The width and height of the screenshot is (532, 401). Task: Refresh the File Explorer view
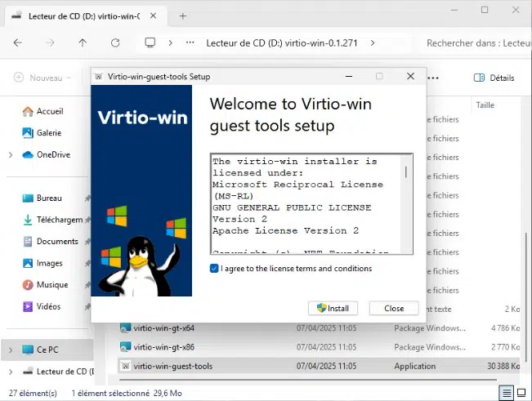[115, 42]
